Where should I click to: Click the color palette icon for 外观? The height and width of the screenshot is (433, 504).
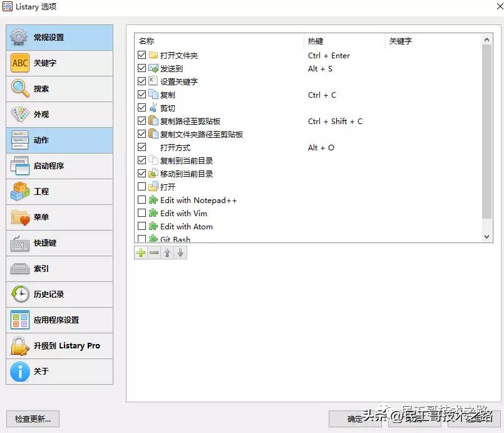tap(19, 115)
